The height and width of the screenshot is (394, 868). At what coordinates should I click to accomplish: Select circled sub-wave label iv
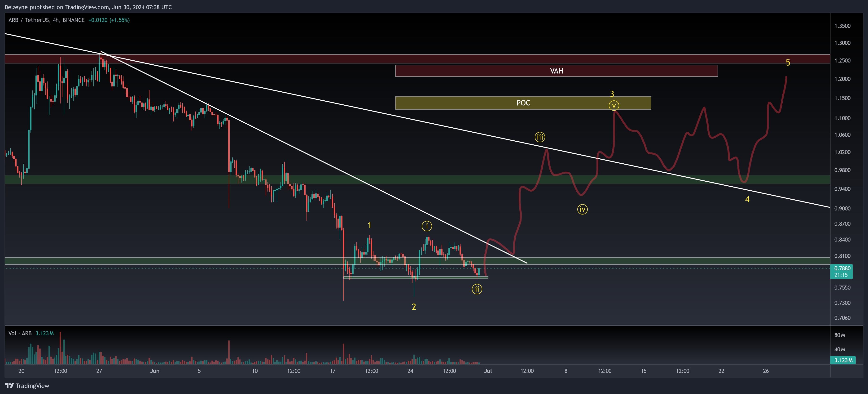tap(582, 210)
